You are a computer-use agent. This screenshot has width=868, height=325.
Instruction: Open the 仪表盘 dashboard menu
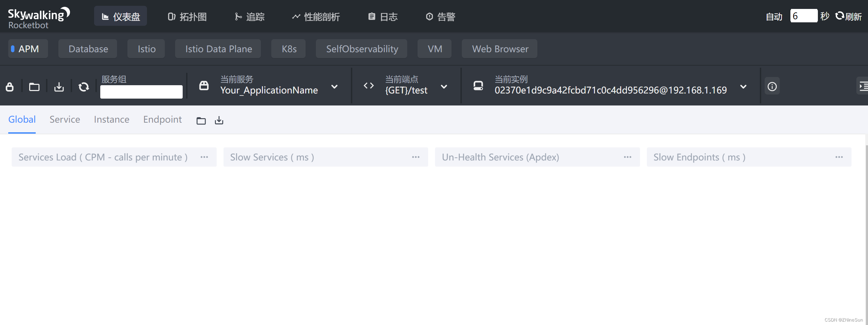[121, 16]
